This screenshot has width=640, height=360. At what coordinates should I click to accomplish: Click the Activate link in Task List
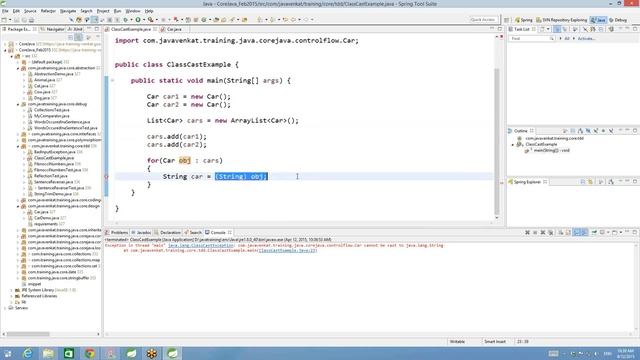(x=586, y=38)
